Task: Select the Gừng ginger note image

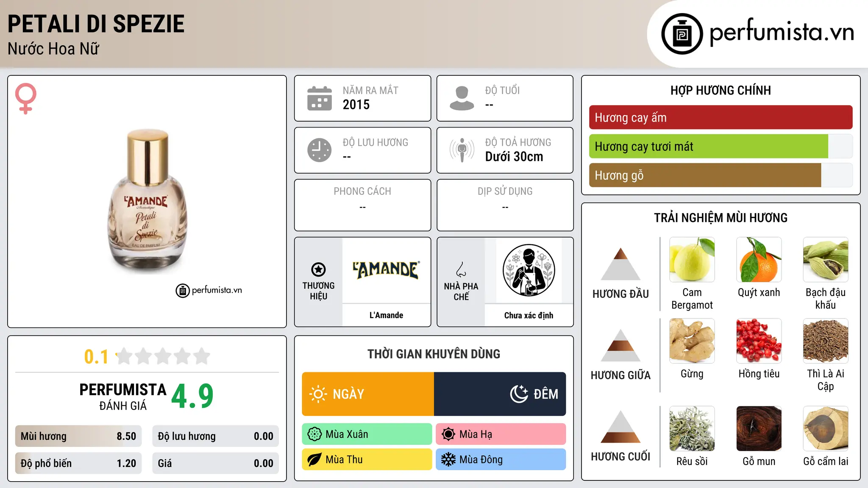Action: pyautogui.click(x=692, y=341)
